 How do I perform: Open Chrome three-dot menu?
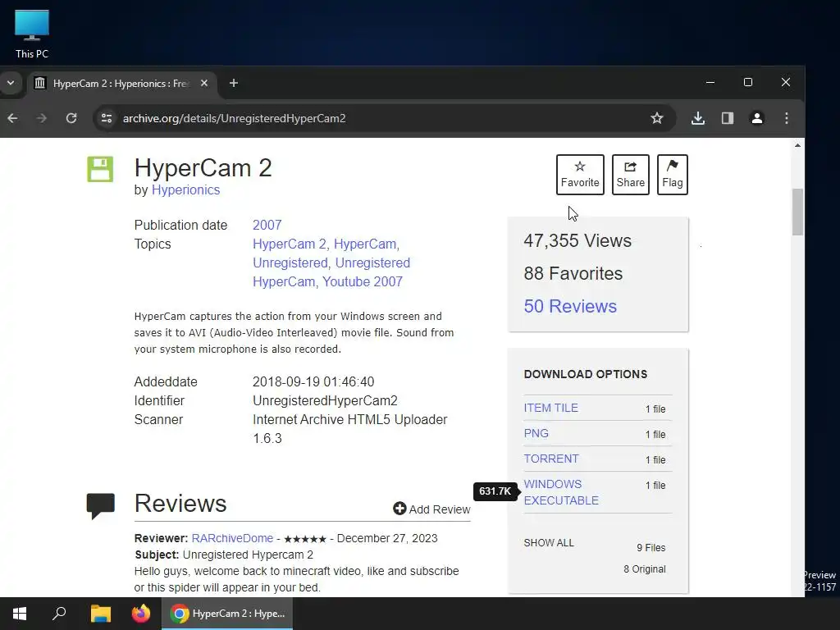(x=787, y=118)
